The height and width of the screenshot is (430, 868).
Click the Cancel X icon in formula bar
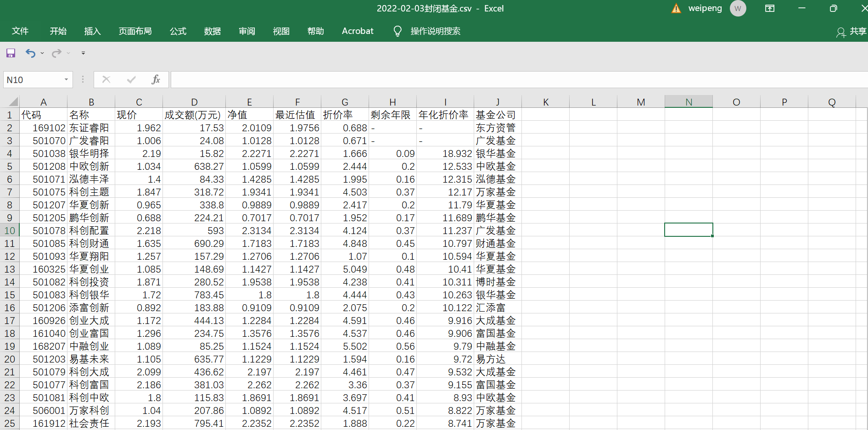106,80
